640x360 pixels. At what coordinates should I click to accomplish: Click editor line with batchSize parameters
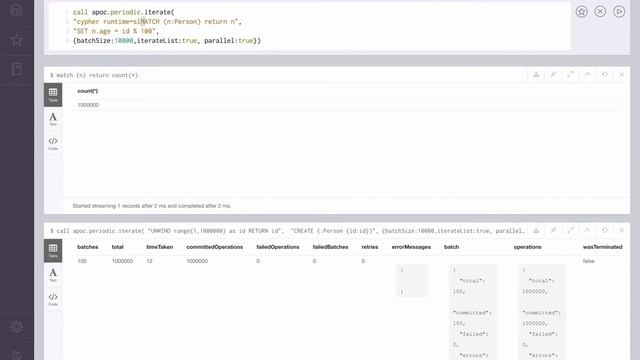[167, 40]
